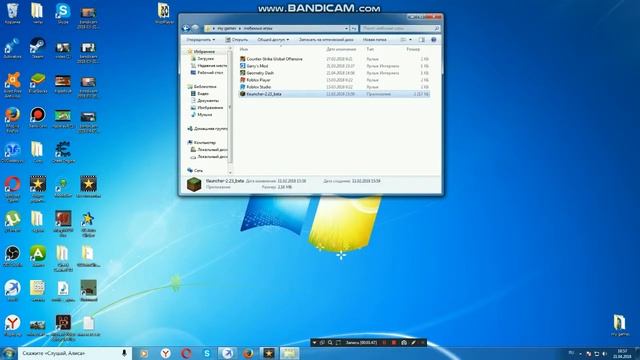The image size is (640, 360).
Task: Click the Bandicam pencil drawing icon
Action: click(413, 343)
